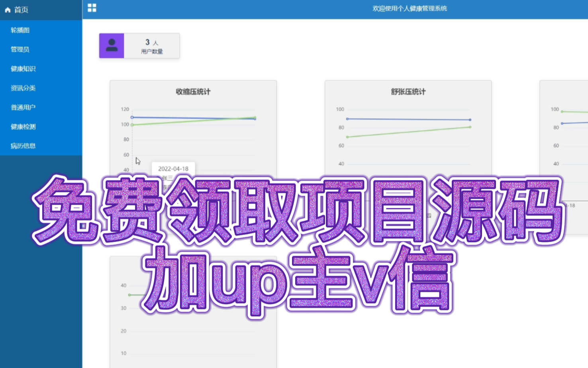This screenshot has width=588, height=368.
Task: Select 轮播图 in the sidebar
Action: pos(20,30)
